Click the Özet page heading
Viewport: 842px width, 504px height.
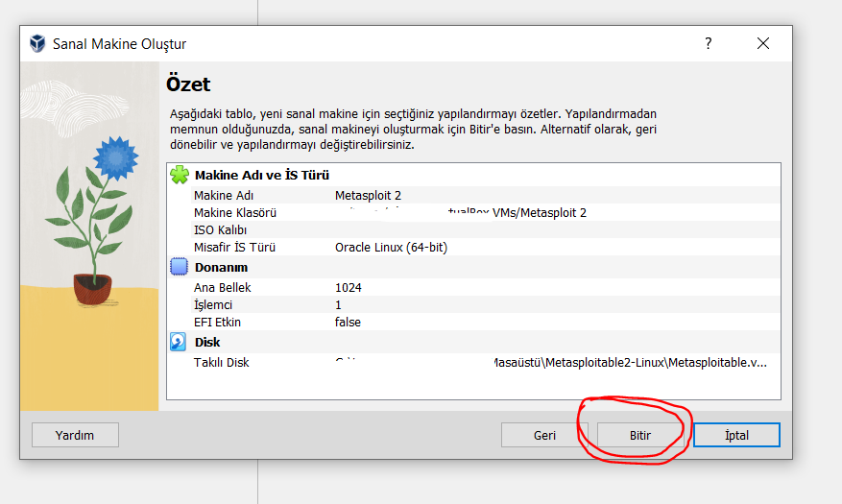click(x=188, y=84)
